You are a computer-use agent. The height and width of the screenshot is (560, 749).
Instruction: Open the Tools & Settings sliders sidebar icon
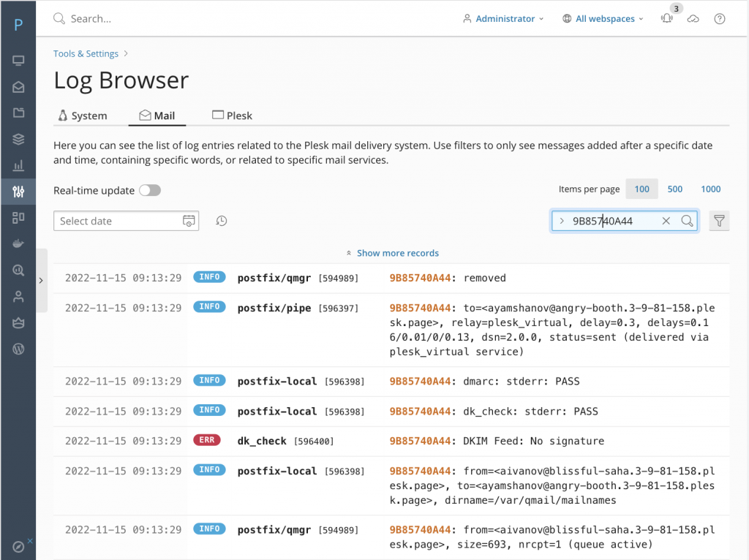[x=18, y=192]
